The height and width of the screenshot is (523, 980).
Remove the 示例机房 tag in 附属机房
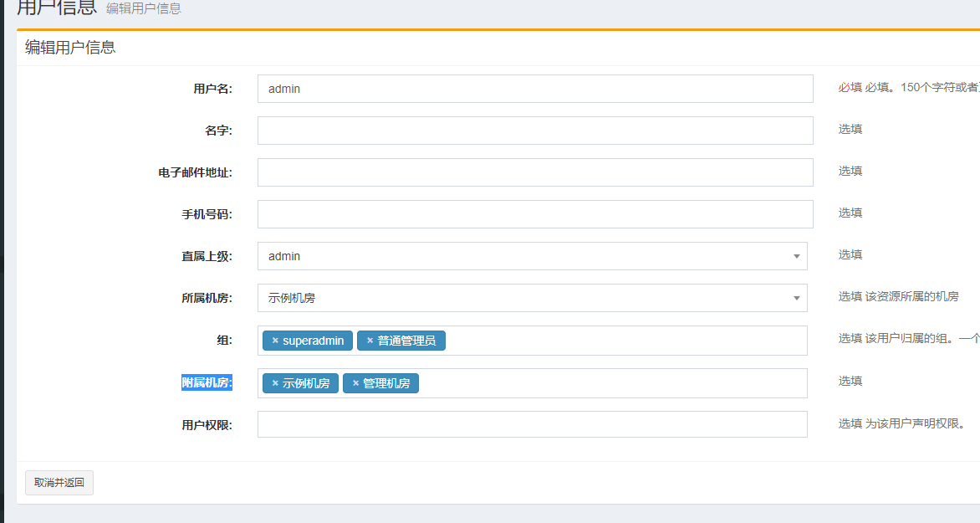pyautogui.click(x=275, y=383)
